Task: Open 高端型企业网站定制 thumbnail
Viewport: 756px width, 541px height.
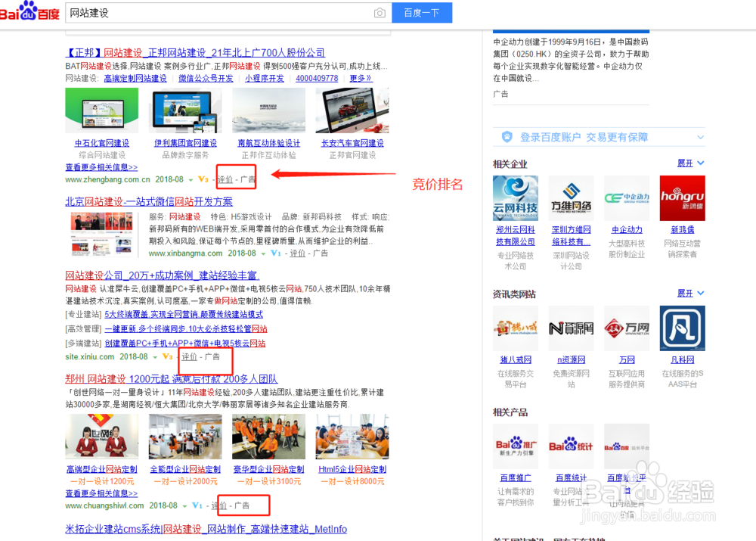Action: [x=102, y=437]
